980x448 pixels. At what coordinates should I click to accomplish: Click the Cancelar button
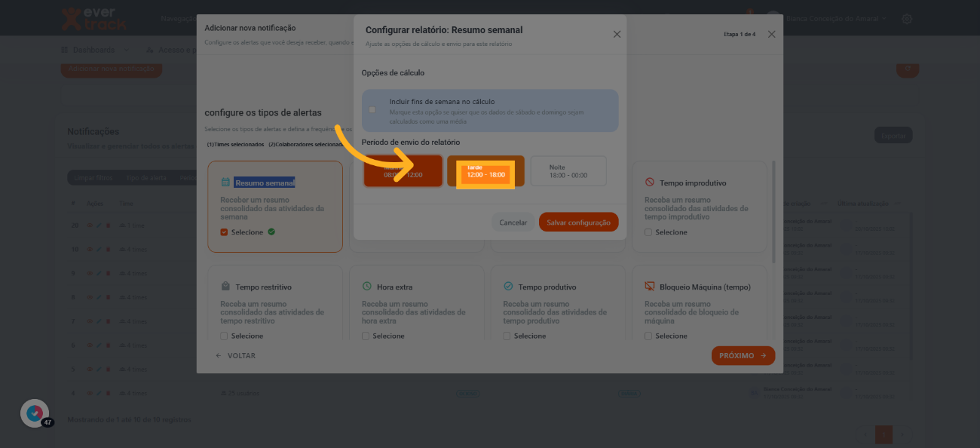pos(513,222)
